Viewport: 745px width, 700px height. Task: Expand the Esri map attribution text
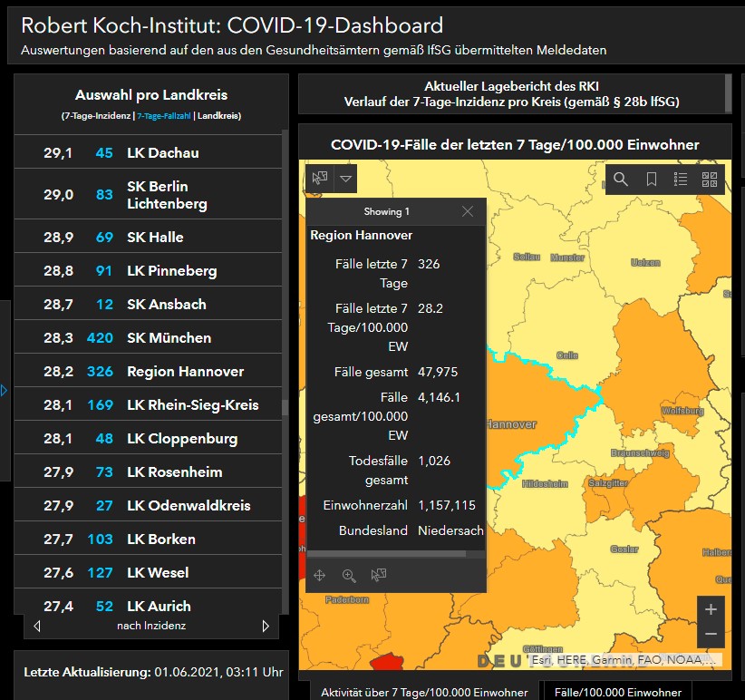[624, 659]
